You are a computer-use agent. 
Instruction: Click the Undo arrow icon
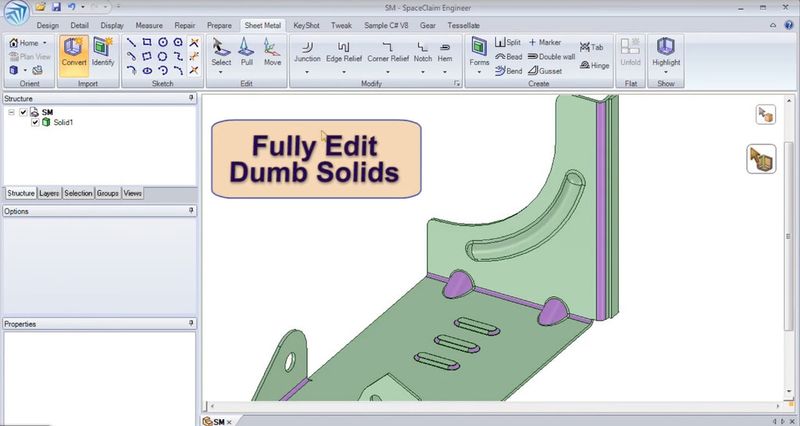point(71,7)
